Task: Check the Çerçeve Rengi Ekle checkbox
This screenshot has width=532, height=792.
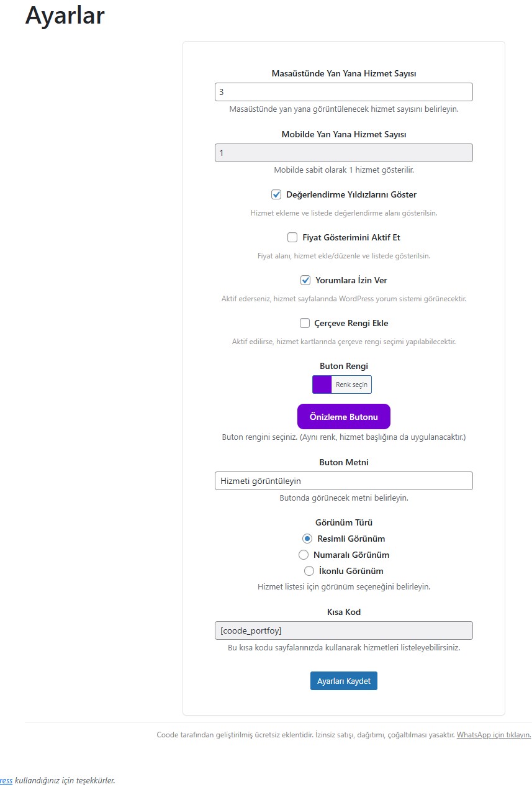Action: 305,323
